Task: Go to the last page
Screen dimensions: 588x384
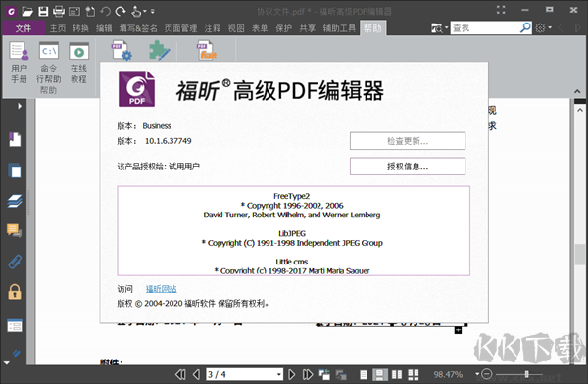Action: coord(308,374)
